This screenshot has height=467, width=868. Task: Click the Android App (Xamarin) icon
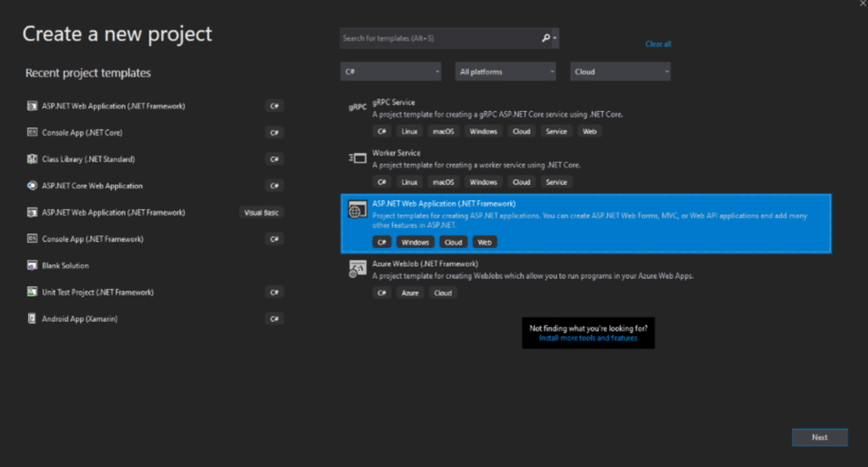tap(32, 318)
